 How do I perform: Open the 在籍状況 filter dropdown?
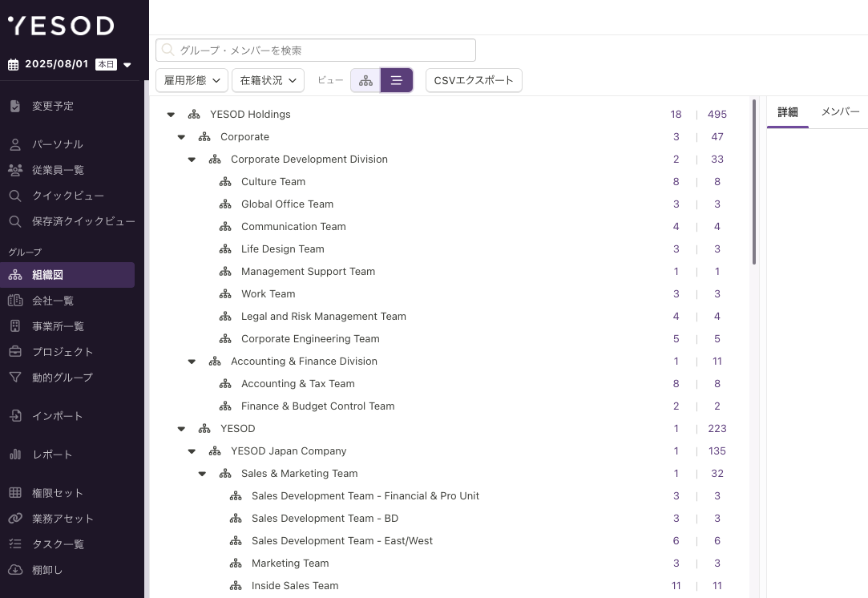click(x=268, y=81)
